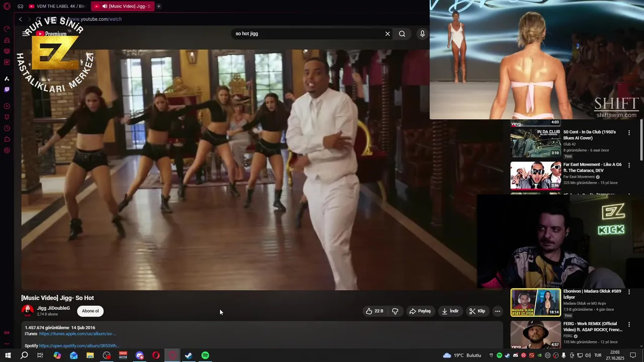Open the Opera GX main menu logo

click(x=7, y=7)
